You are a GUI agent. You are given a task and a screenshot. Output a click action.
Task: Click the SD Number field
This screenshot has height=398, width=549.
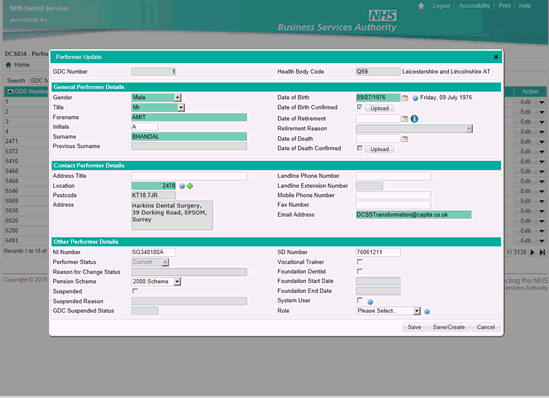coord(378,252)
